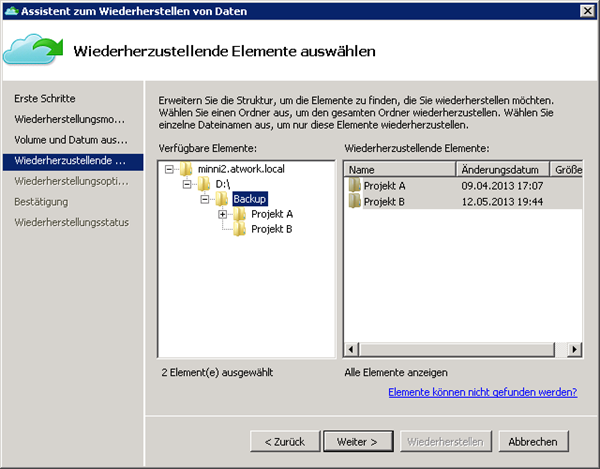Collapse the Backup folder node
Image resolution: width=600 pixels, height=469 pixels.
(205, 199)
